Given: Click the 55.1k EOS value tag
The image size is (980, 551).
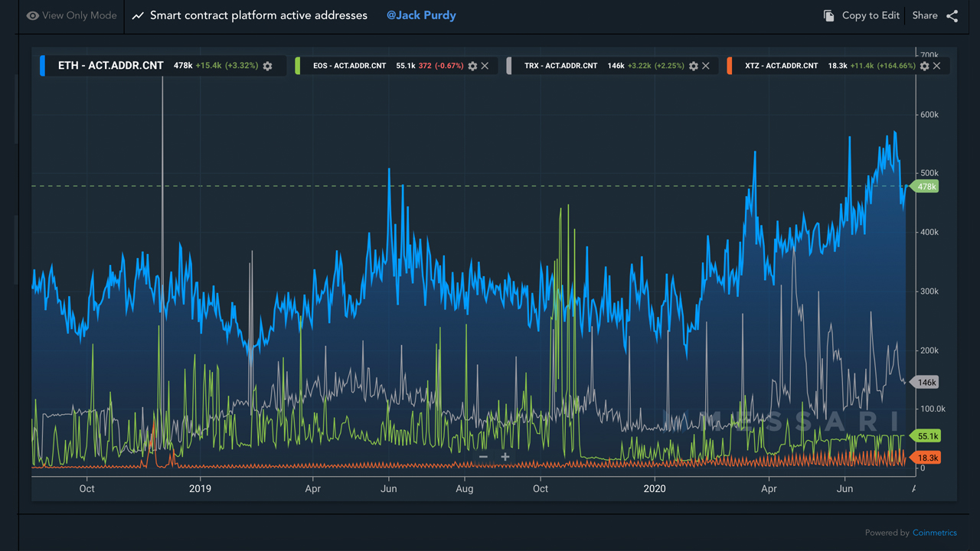Looking at the screenshot, I should [x=925, y=436].
